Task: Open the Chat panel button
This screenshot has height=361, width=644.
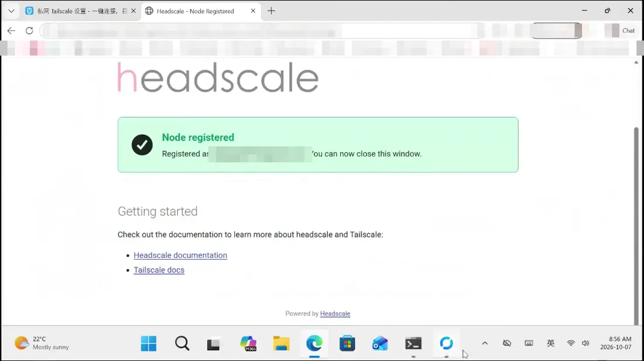Action: click(628, 30)
